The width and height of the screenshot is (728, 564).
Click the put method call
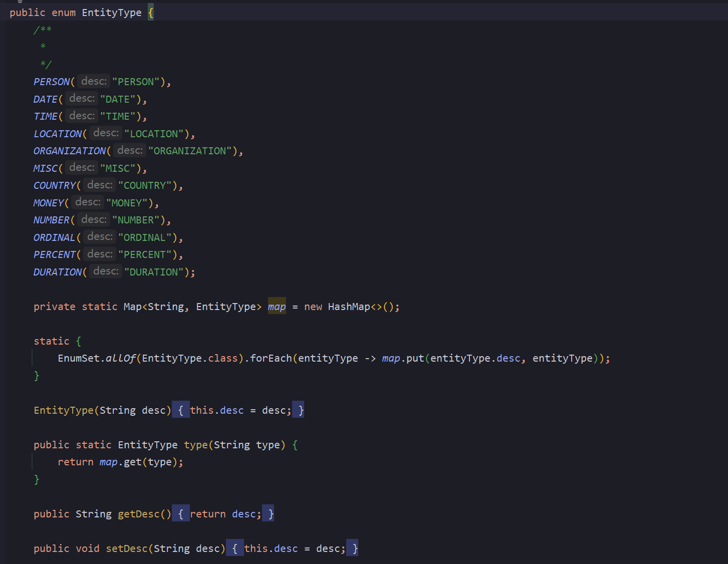415,358
